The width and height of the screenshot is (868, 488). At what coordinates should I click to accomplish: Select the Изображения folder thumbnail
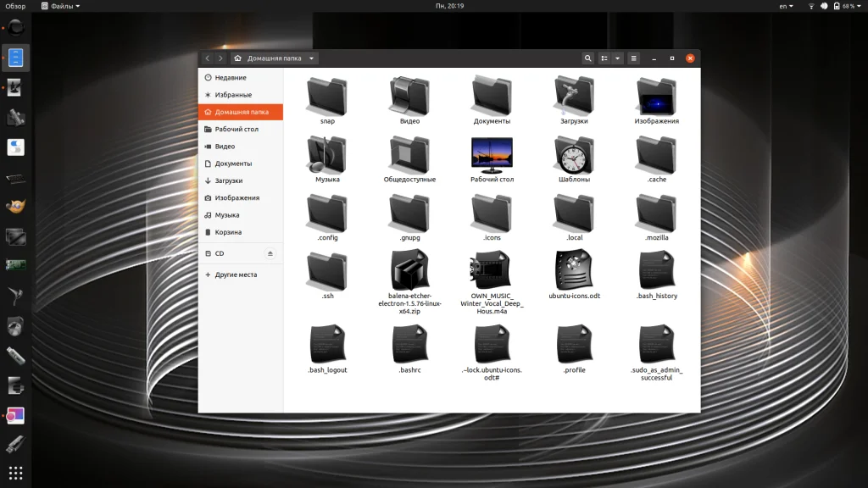point(656,97)
